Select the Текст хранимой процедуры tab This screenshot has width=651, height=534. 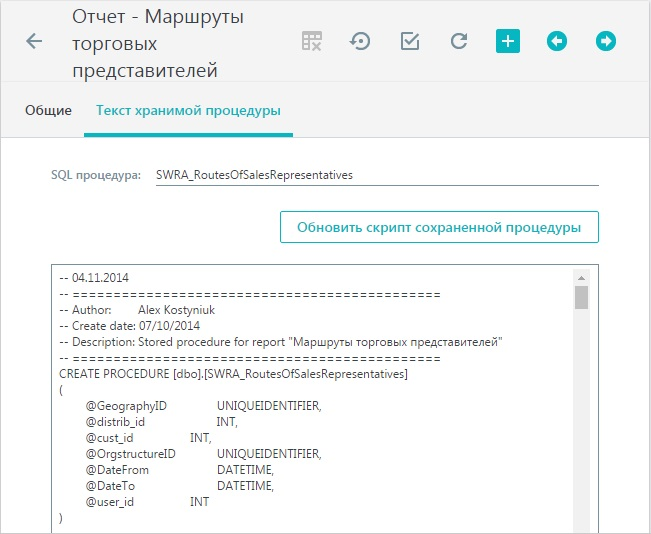(x=188, y=110)
